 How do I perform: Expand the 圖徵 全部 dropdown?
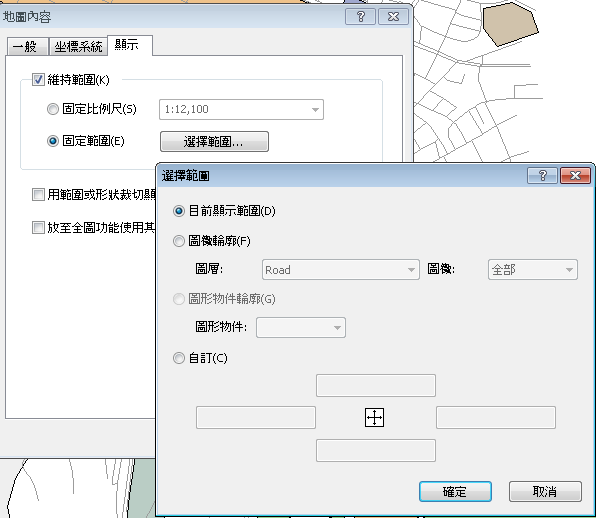point(533,270)
